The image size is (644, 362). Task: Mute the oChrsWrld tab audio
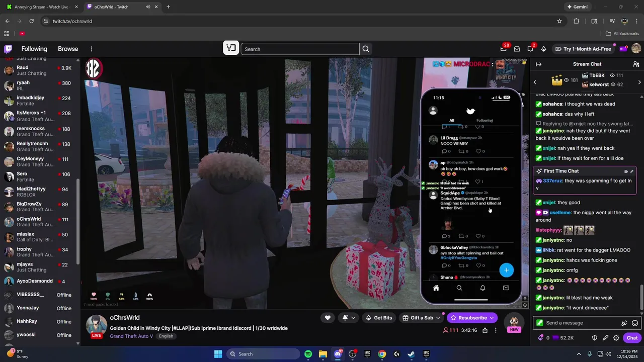tap(148, 7)
